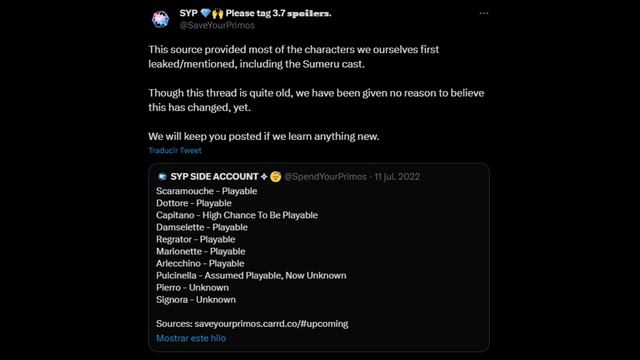This screenshot has height=360, width=640.
Task: Click the 'We will keep you posted' sentence
Action: pyautogui.click(x=264, y=136)
